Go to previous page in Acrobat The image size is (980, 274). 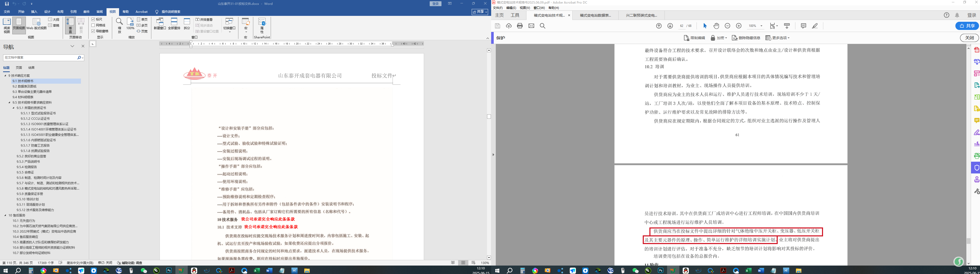pyautogui.click(x=659, y=26)
